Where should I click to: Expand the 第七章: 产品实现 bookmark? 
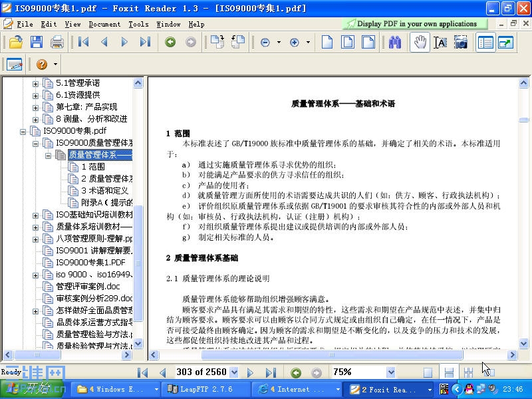coord(35,108)
